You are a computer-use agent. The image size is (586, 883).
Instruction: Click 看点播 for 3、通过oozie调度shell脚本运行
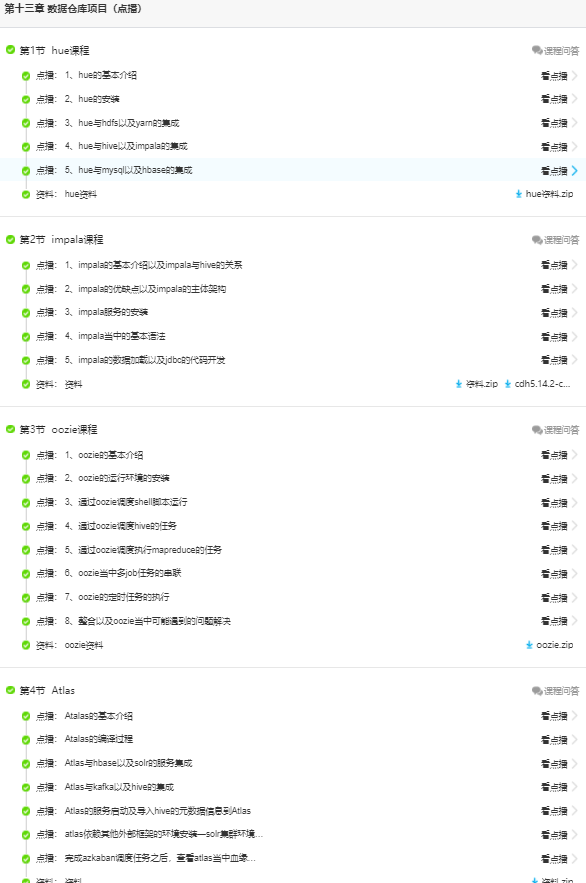point(554,502)
